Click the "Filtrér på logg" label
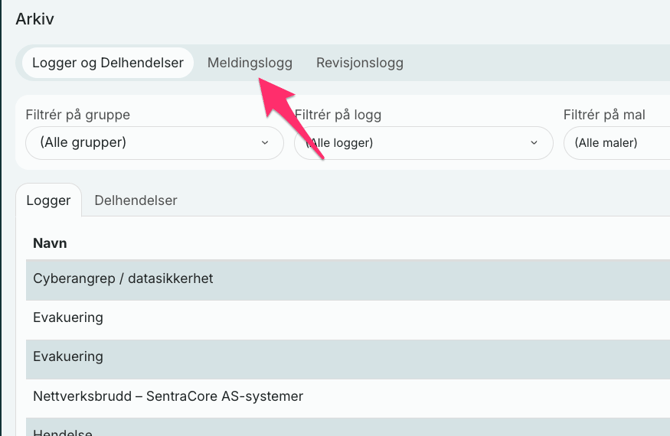Image resolution: width=670 pixels, height=436 pixels. click(x=338, y=115)
